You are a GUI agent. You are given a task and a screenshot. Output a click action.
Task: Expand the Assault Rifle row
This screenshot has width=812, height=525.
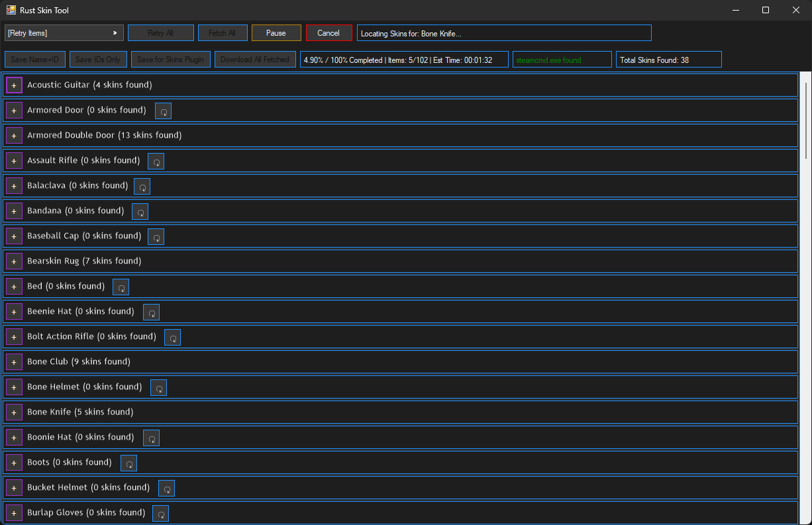pos(14,161)
